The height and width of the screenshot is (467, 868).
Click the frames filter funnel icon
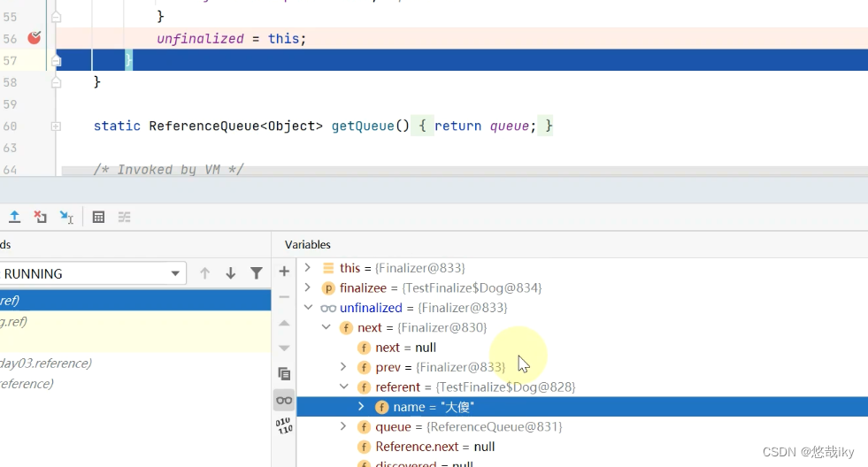point(257,273)
